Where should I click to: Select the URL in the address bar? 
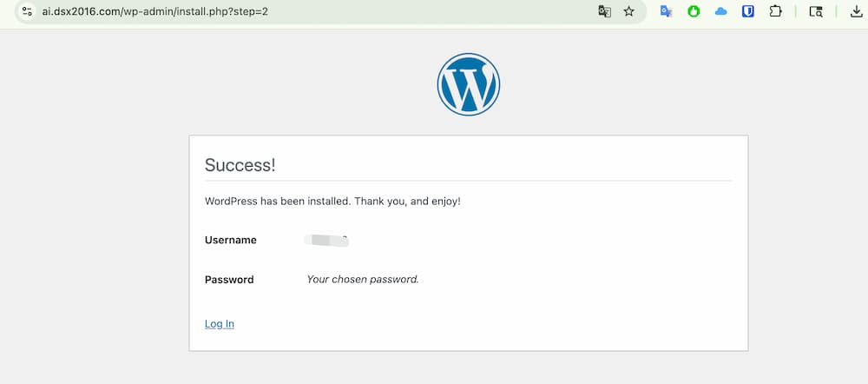(x=155, y=11)
